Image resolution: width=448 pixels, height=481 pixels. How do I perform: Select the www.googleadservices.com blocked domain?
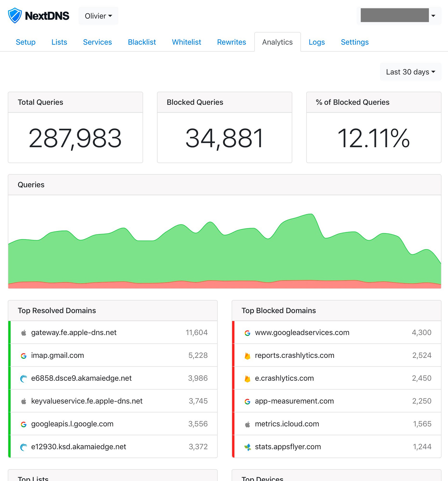coord(302,332)
